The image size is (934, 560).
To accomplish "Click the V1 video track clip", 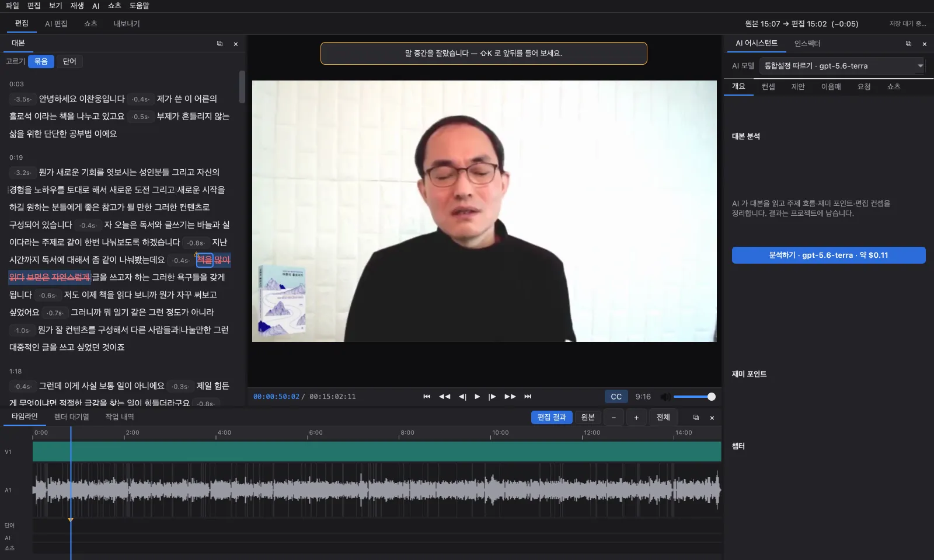I will pyautogui.click(x=377, y=452).
